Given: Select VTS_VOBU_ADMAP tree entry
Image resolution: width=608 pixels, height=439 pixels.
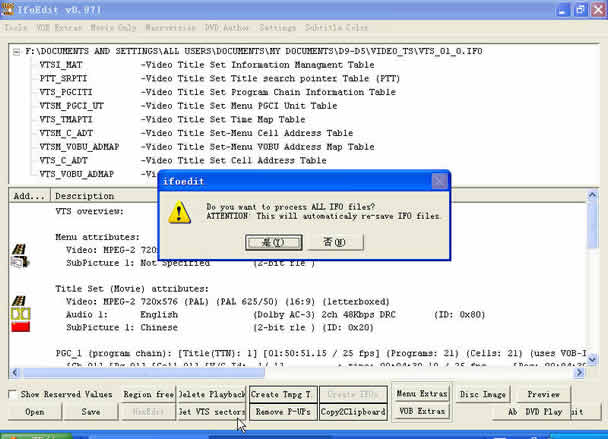Looking at the screenshot, I should [x=76, y=174].
